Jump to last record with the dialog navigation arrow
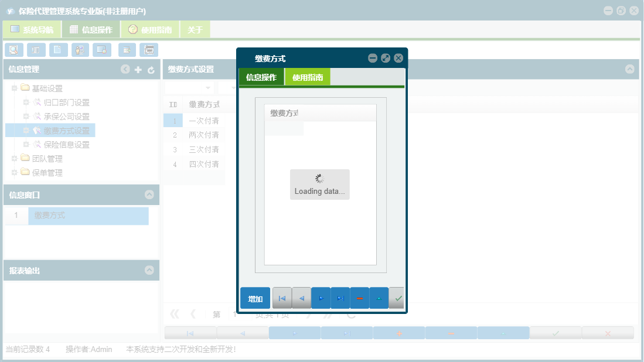This screenshot has width=644, height=362. click(340, 298)
